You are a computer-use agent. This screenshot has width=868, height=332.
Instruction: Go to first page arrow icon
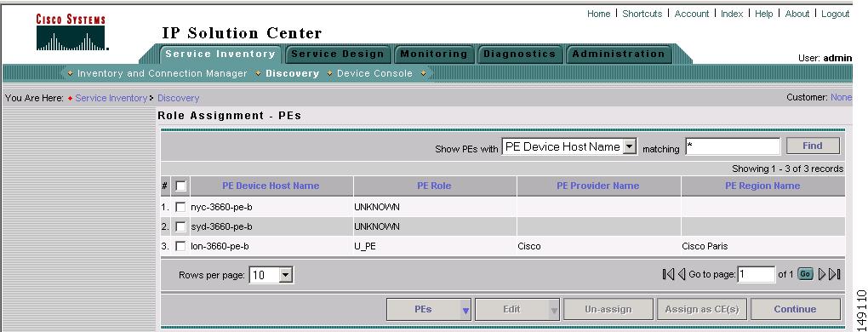[x=668, y=274]
